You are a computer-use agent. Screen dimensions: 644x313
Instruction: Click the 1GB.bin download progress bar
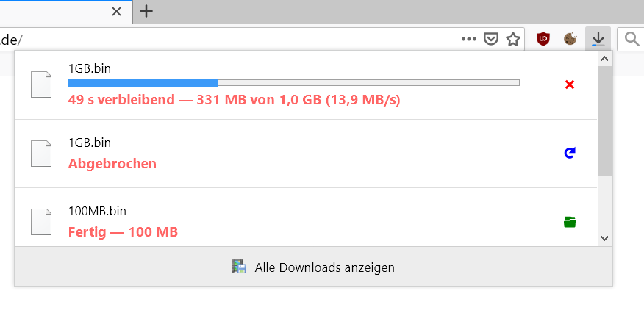pyautogui.click(x=293, y=83)
